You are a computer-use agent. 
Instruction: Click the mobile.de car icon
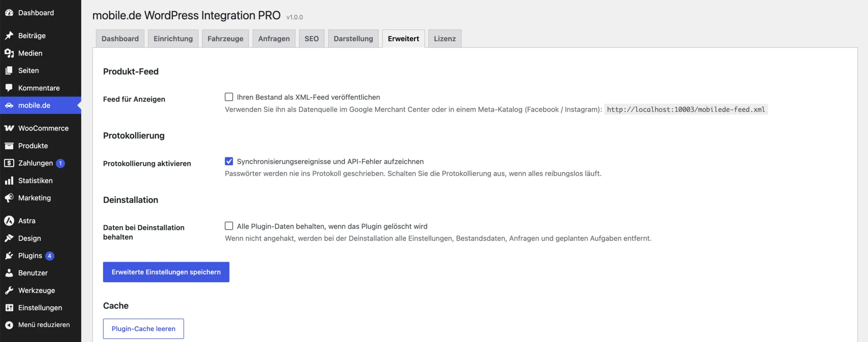9,105
